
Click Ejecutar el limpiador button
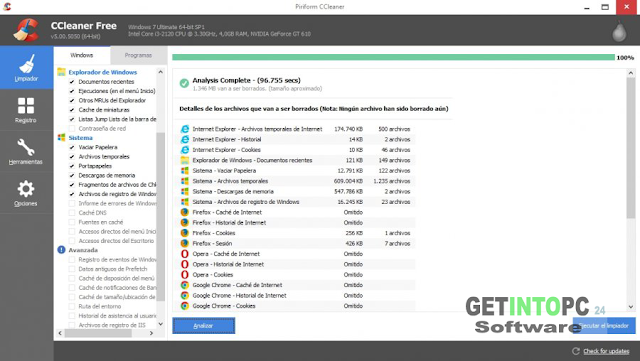coord(604,325)
